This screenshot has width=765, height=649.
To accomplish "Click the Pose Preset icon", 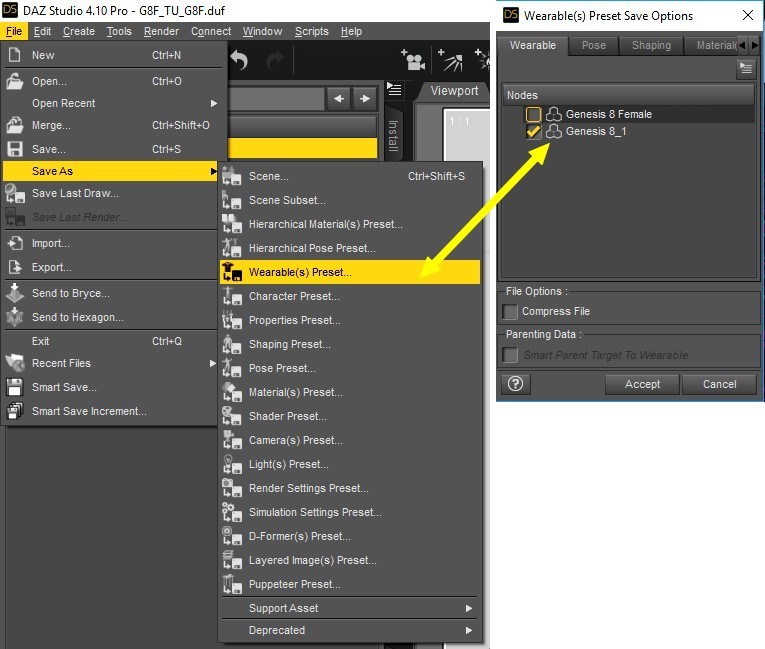I will (x=231, y=368).
